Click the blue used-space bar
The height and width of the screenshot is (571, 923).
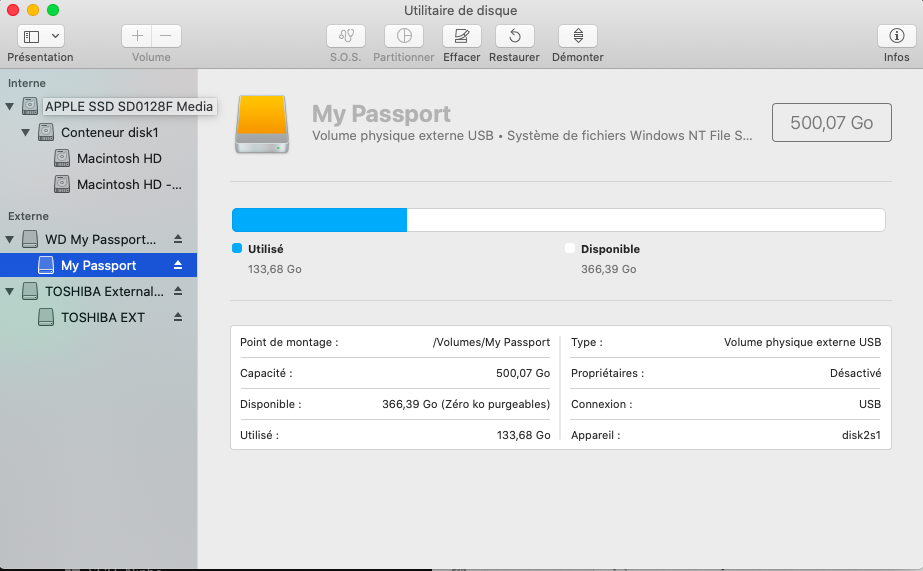pos(319,220)
